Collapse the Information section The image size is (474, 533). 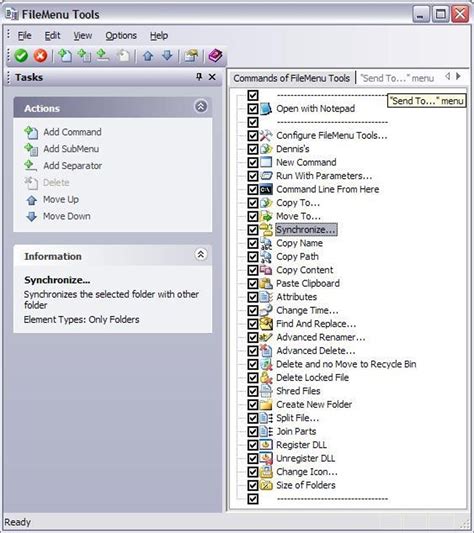coord(201,254)
